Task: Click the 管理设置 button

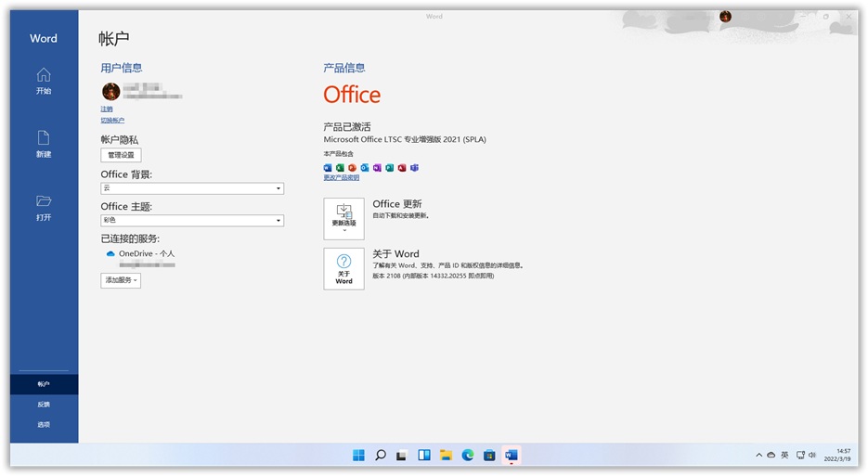Action: (121, 155)
